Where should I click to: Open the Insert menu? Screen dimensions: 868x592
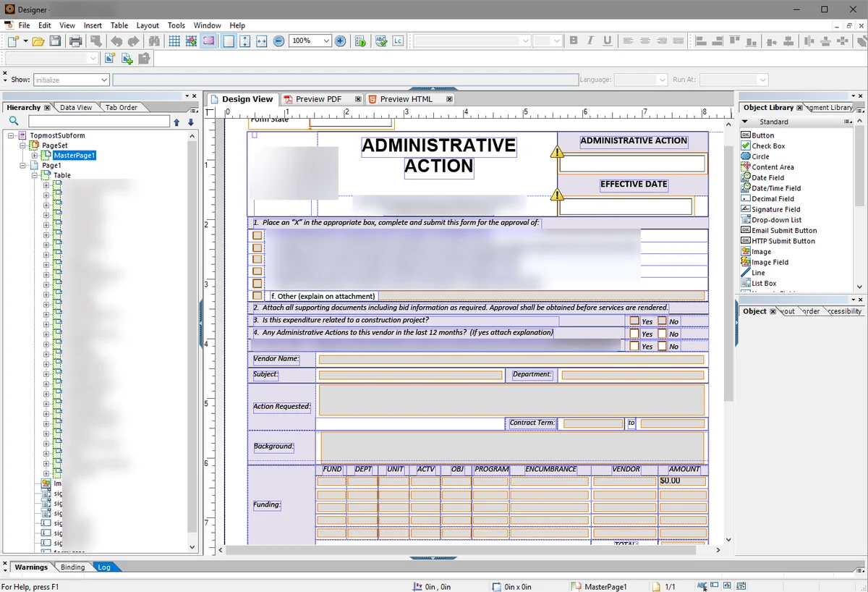click(93, 25)
